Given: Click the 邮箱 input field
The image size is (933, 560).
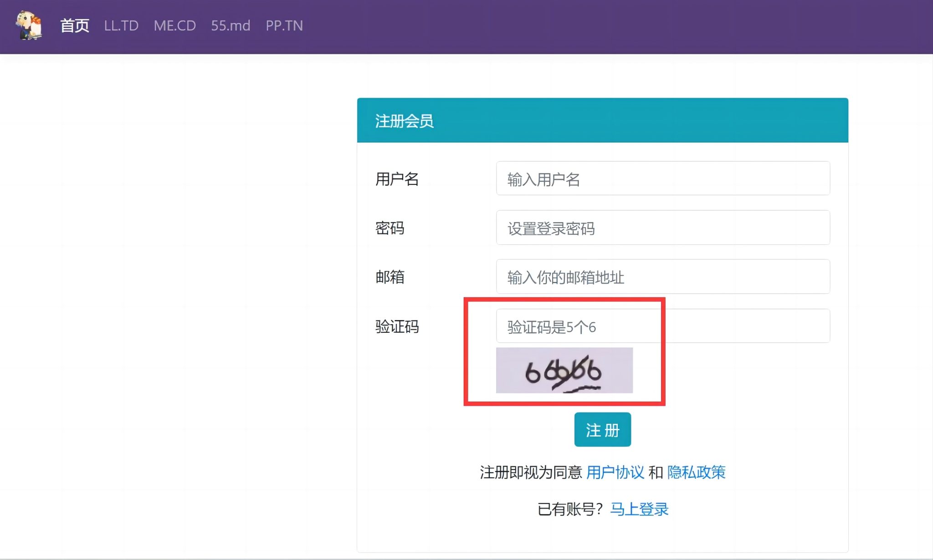Looking at the screenshot, I should (663, 277).
